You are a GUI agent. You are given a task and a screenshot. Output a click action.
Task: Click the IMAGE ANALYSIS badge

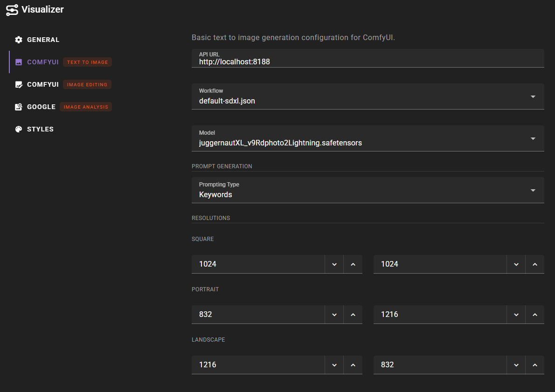click(86, 107)
